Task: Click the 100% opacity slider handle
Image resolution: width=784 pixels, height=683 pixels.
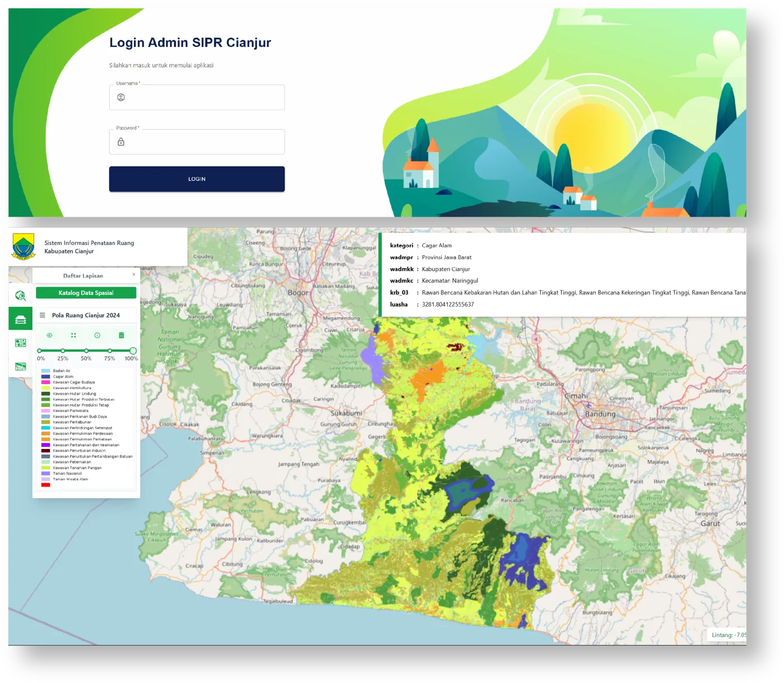Action: click(x=133, y=351)
